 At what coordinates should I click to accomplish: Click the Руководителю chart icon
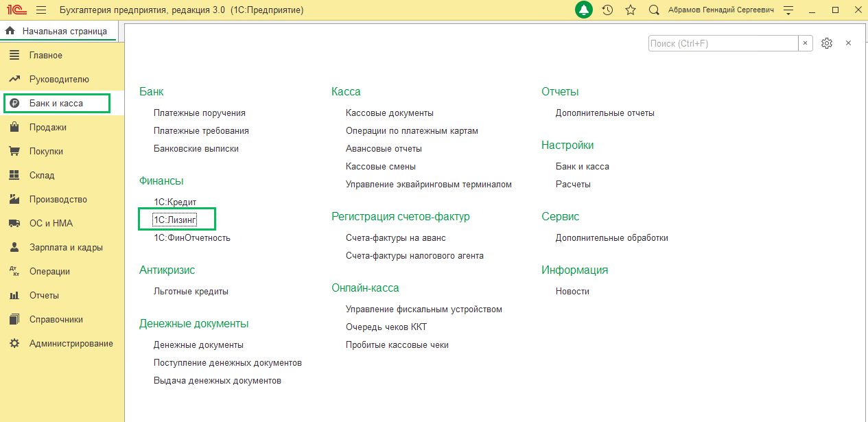[x=14, y=80]
